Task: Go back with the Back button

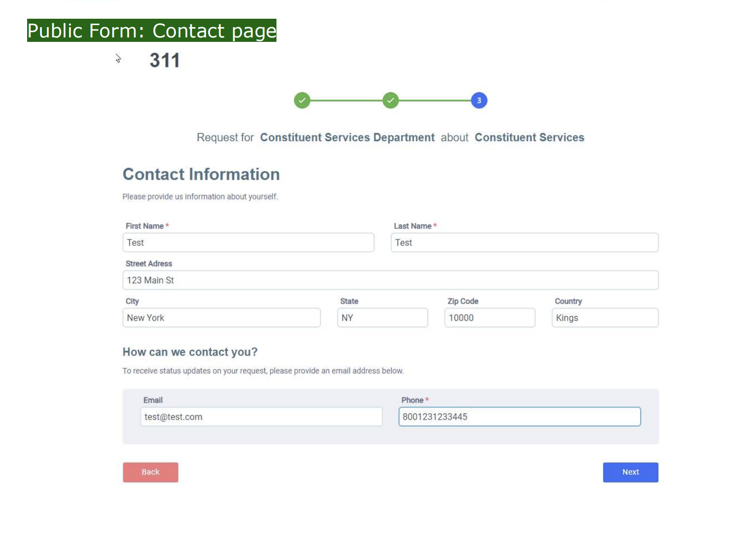Action: click(x=150, y=472)
